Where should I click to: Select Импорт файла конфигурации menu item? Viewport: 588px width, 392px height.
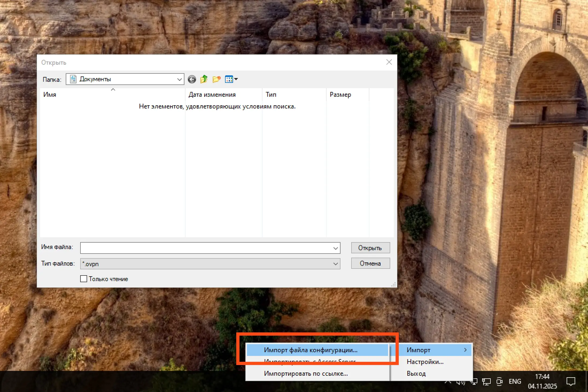tap(311, 350)
